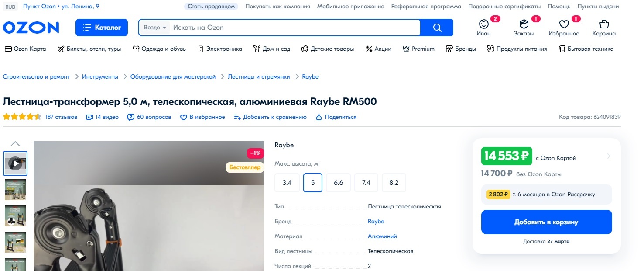Open Premium crown menu item
This screenshot has width=644, height=271.
418,49
